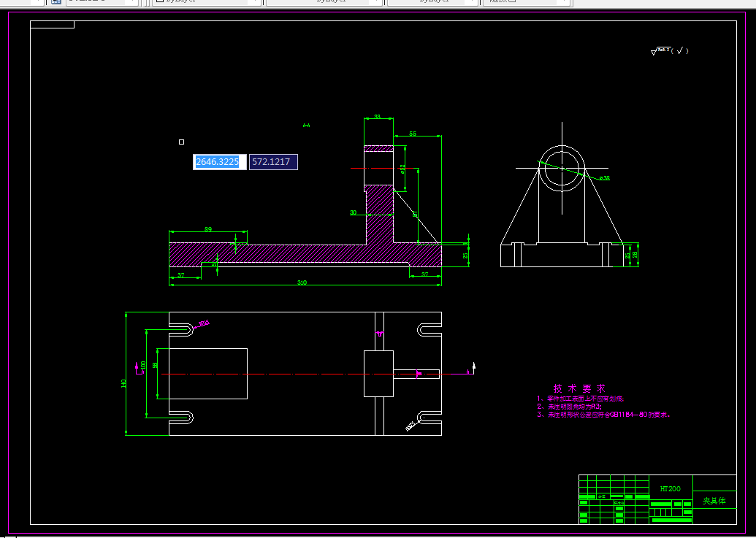Click the HT200 material text in title block
The width and height of the screenshot is (756, 538).
click(x=671, y=489)
